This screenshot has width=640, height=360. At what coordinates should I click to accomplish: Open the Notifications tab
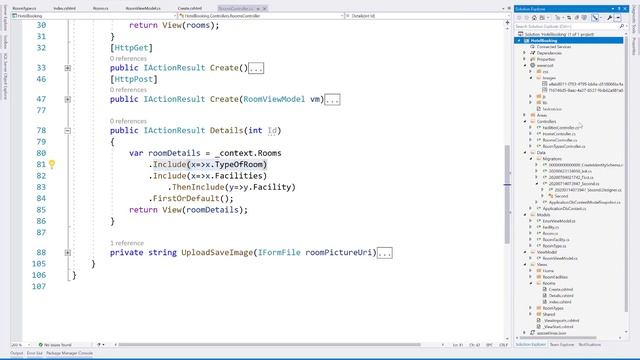590,344
